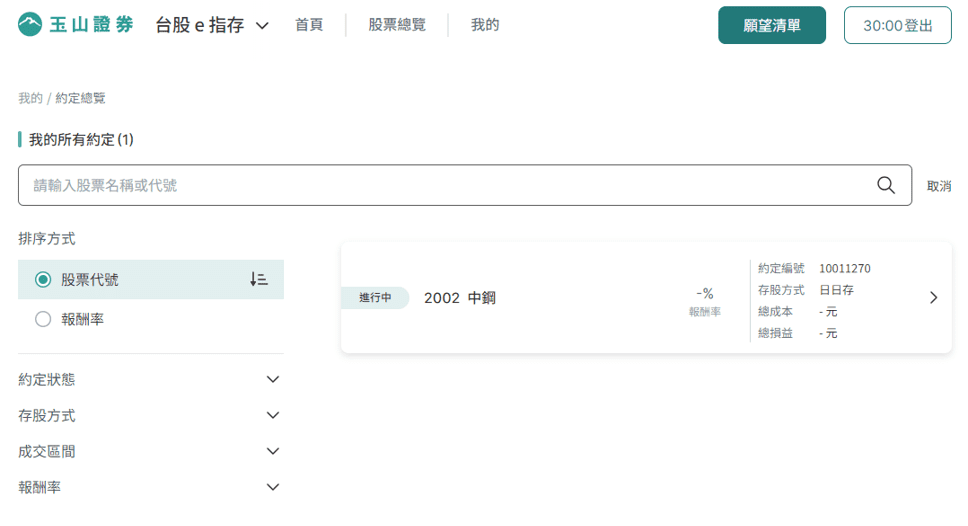Select the 股票代號 sort radio button

pyautogui.click(x=43, y=280)
